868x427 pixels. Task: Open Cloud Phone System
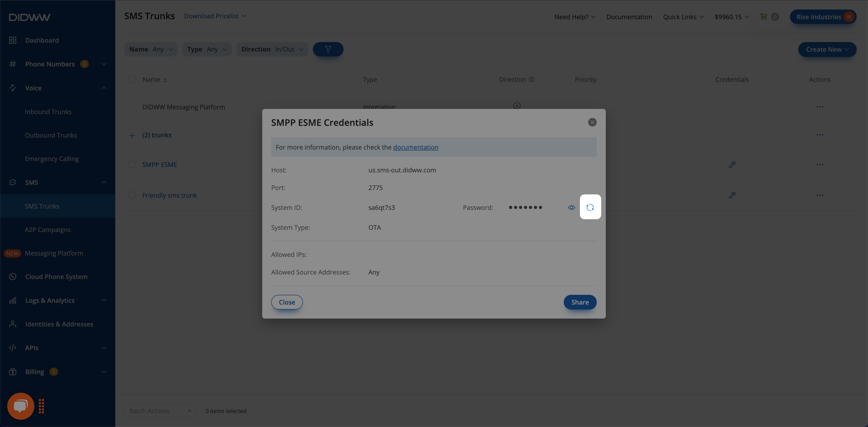click(x=56, y=277)
